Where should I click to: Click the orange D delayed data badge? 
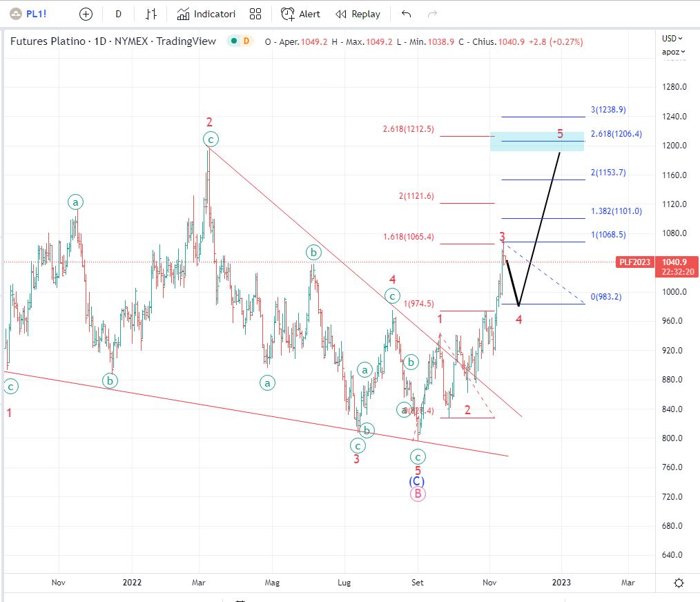point(246,41)
